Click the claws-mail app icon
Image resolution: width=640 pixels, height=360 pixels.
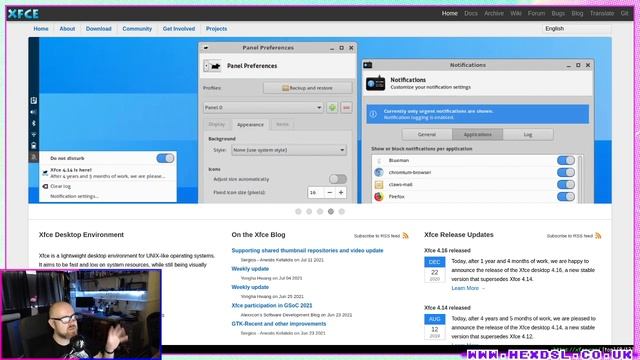(x=379, y=184)
